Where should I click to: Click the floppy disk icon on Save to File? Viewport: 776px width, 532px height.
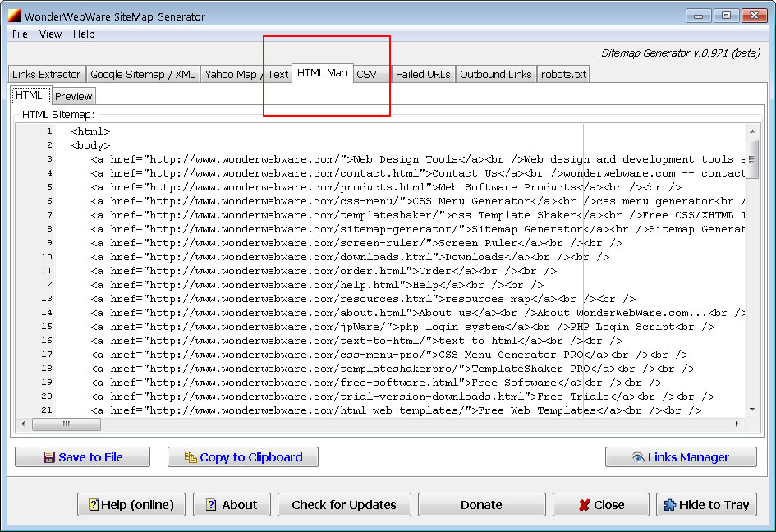point(49,457)
